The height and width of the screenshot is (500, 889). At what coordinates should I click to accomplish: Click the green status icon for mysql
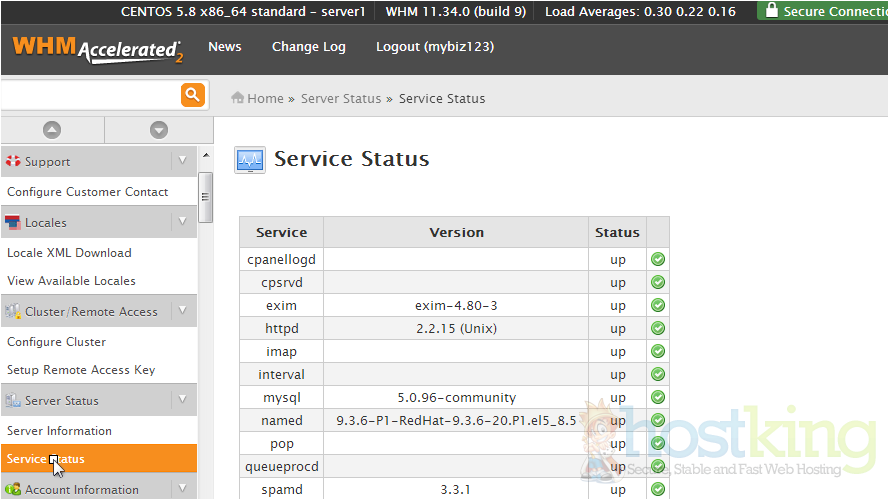pyautogui.click(x=658, y=397)
